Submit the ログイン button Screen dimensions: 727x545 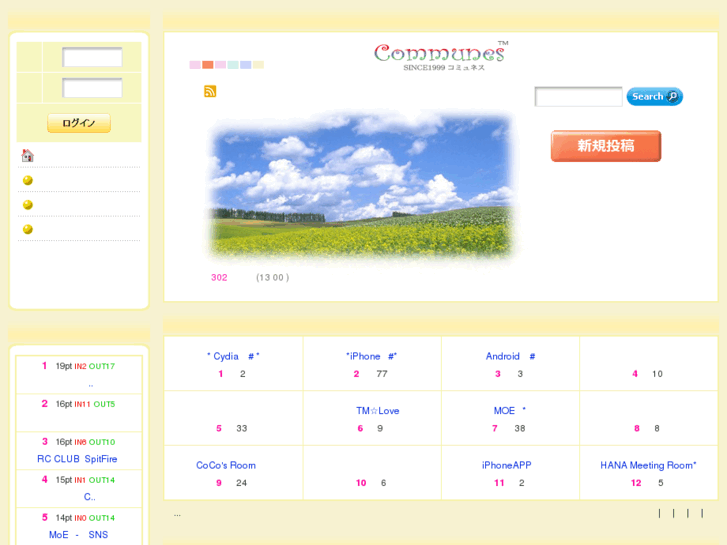[x=79, y=123]
